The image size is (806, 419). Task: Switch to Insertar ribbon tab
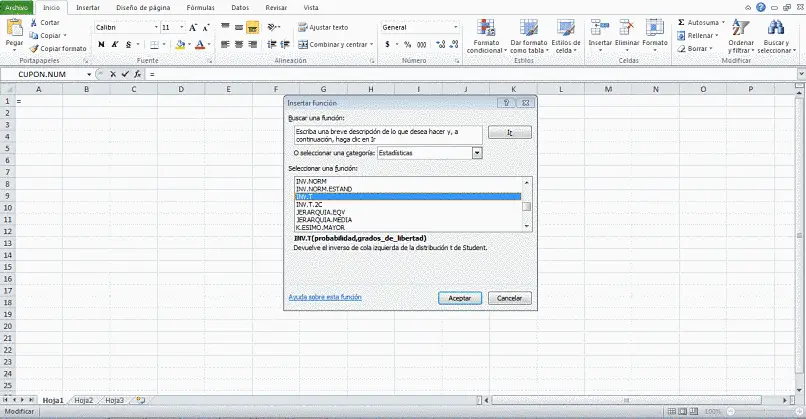click(x=88, y=8)
